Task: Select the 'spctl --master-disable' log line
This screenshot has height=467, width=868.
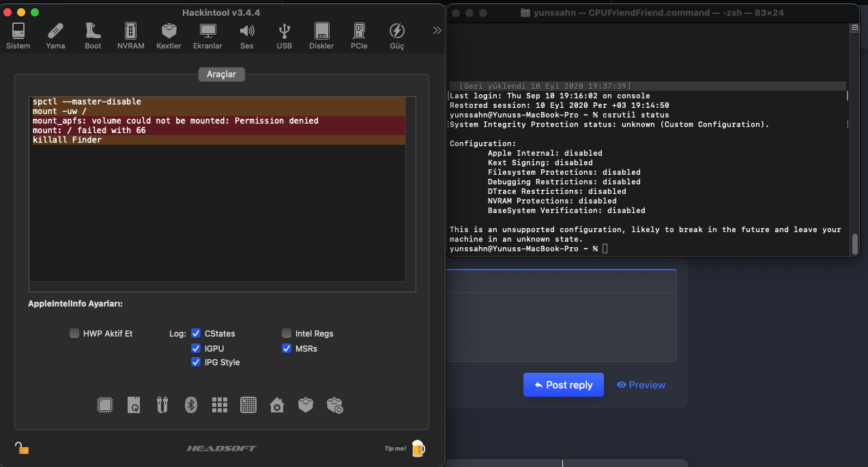Action: (x=219, y=102)
